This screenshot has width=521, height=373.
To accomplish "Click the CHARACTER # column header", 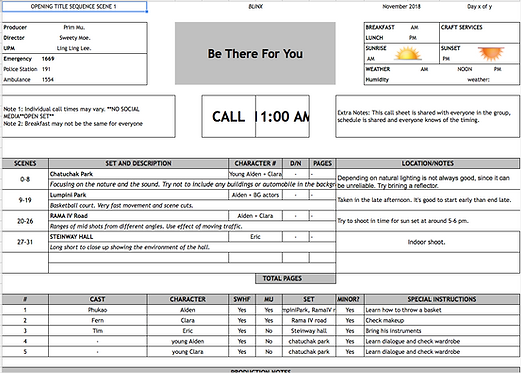I will tap(255, 163).
